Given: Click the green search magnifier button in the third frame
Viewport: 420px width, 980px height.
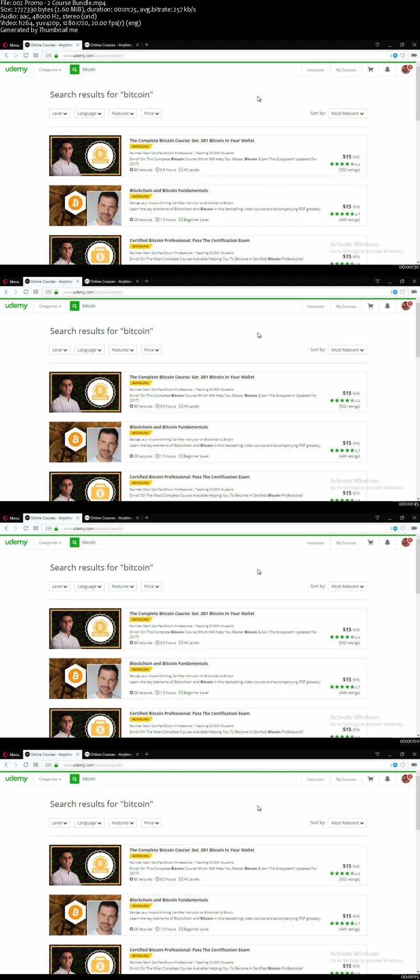Looking at the screenshot, I should 74,542.
